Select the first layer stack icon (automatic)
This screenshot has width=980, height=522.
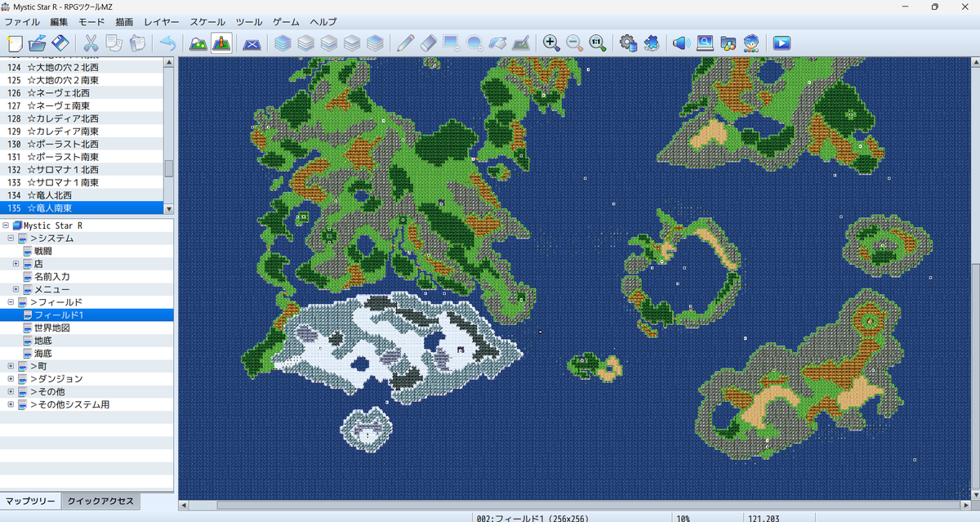pyautogui.click(x=283, y=42)
